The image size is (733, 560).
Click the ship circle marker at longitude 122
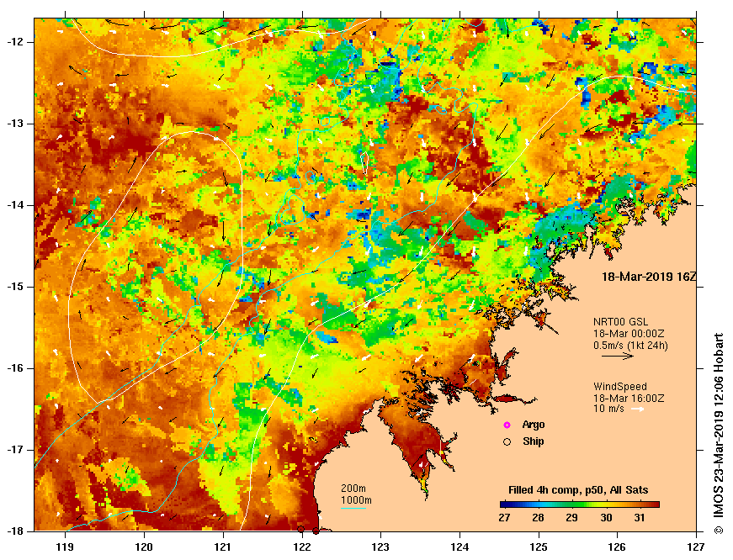pos(301,529)
